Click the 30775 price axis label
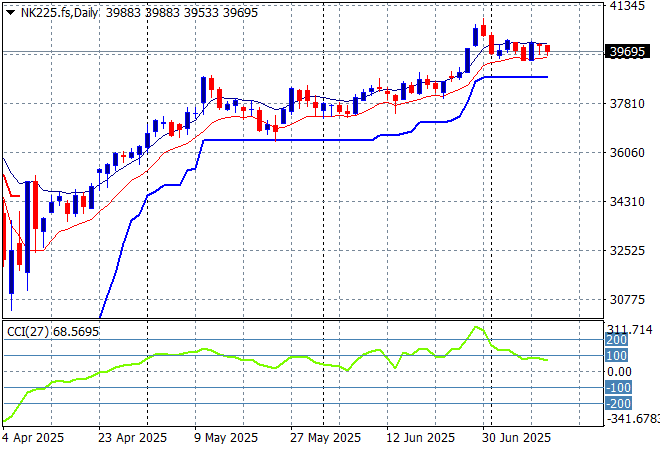This screenshot has height=450, width=660. coord(626,300)
